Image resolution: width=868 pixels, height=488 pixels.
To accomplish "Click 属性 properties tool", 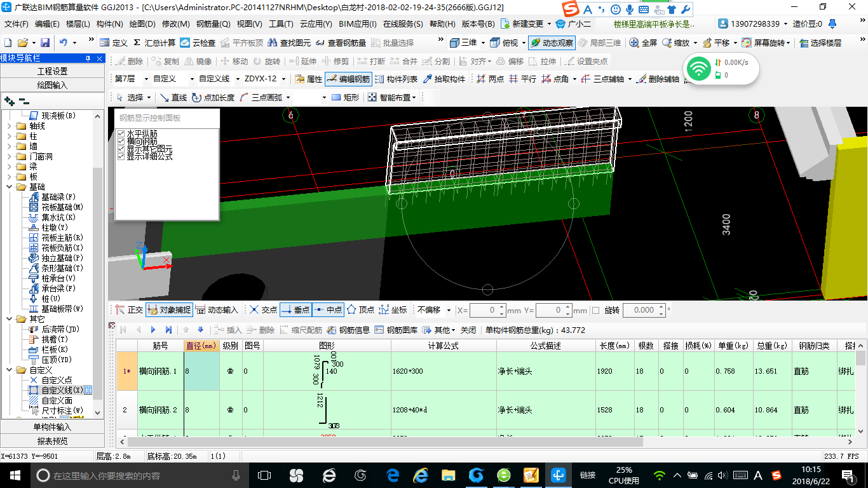I will pyautogui.click(x=309, y=79).
